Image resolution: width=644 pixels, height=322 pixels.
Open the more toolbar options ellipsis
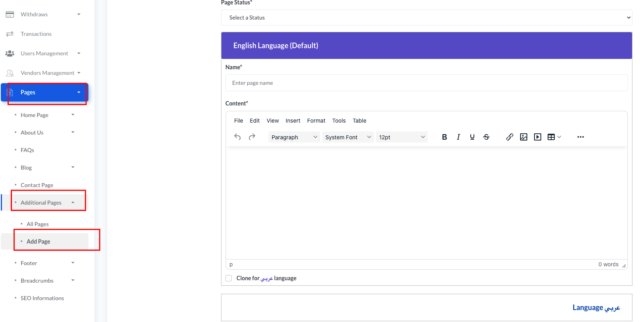[581, 137]
